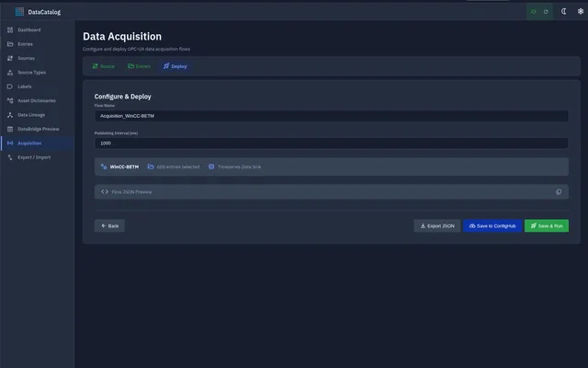Viewport: 588px width, 368px height.
Task: Click the Configure & Deploy heading
Action: pyautogui.click(x=122, y=97)
